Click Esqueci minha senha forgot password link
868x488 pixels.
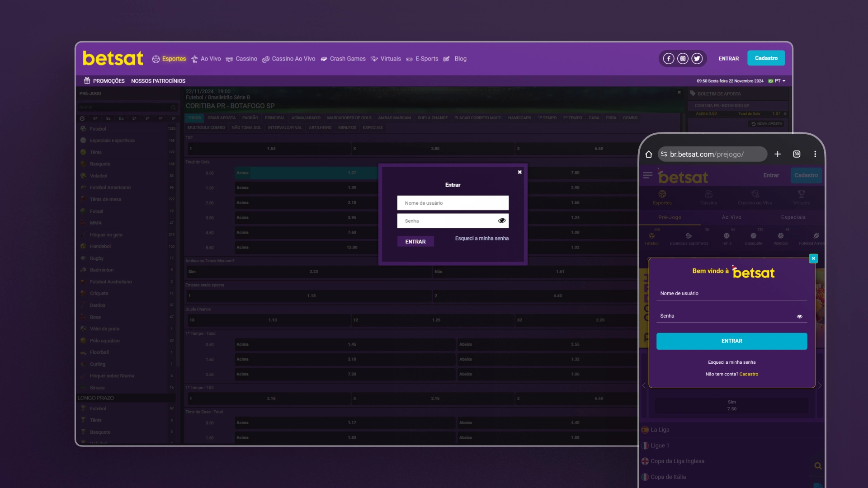(481, 238)
